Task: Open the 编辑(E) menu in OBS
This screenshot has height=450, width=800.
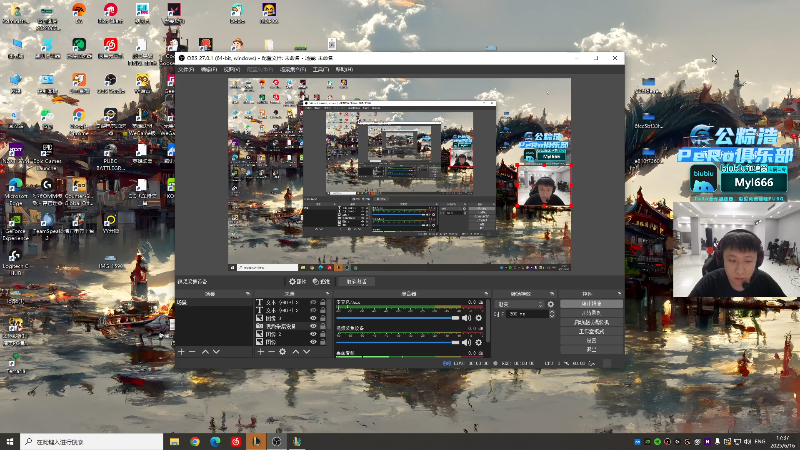Action: point(208,69)
